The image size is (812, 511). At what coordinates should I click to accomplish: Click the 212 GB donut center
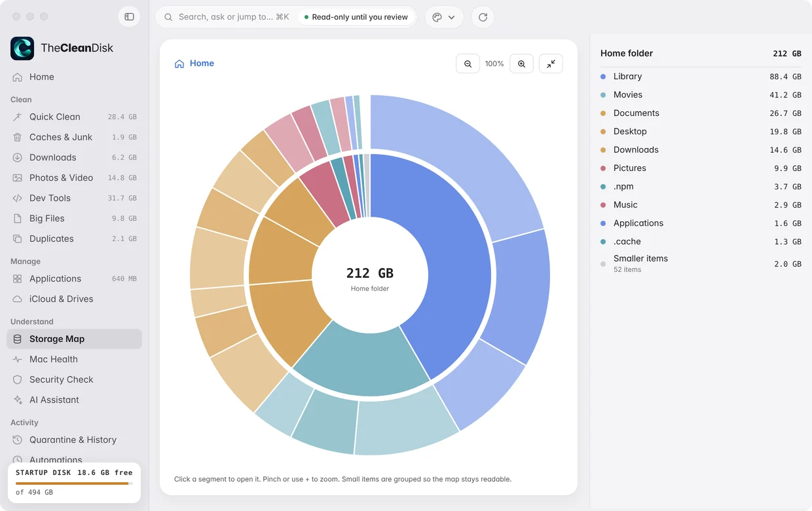pos(370,273)
